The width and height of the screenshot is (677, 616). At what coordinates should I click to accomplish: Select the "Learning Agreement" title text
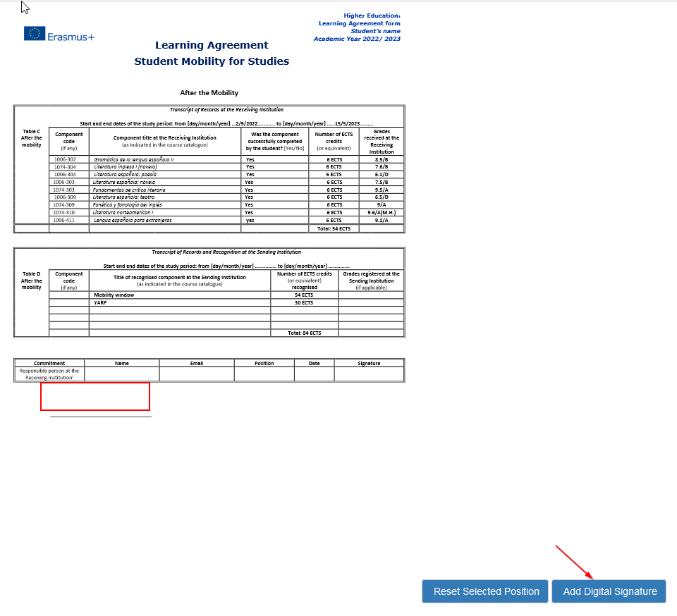coord(212,45)
